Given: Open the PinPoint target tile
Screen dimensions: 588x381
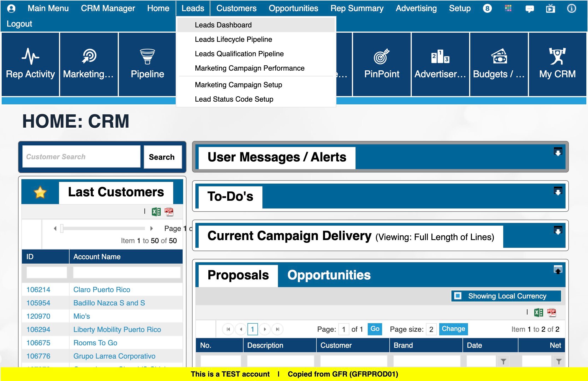Looking at the screenshot, I should click(x=382, y=64).
